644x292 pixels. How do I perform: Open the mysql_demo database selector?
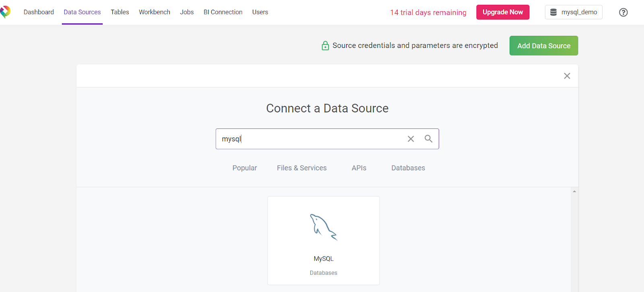tap(573, 12)
